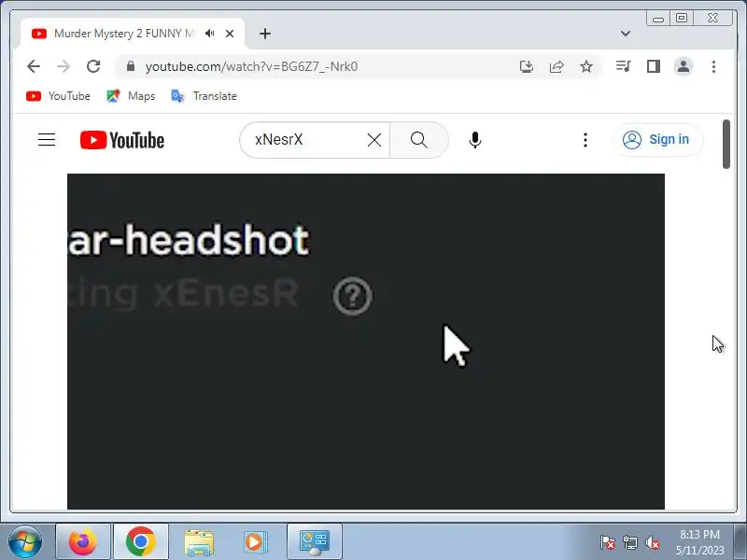The height and width of the screenshot is (560, 747).
Task: Click the video player area
Action: [366, 342]
